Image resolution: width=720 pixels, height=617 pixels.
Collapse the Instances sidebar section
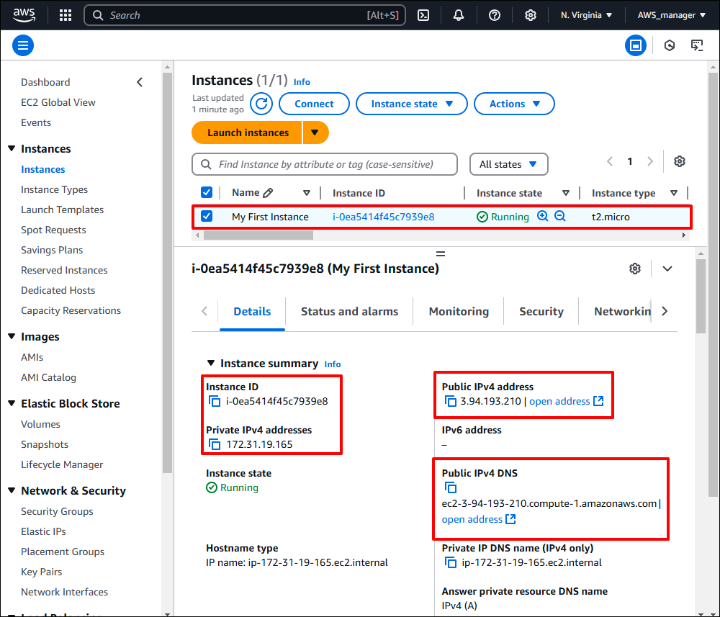(11, 148)
